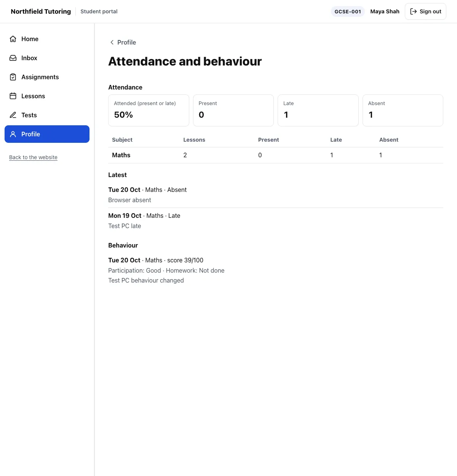
Task: Click the GCSE-001 badge
Action: coord(348,11)
